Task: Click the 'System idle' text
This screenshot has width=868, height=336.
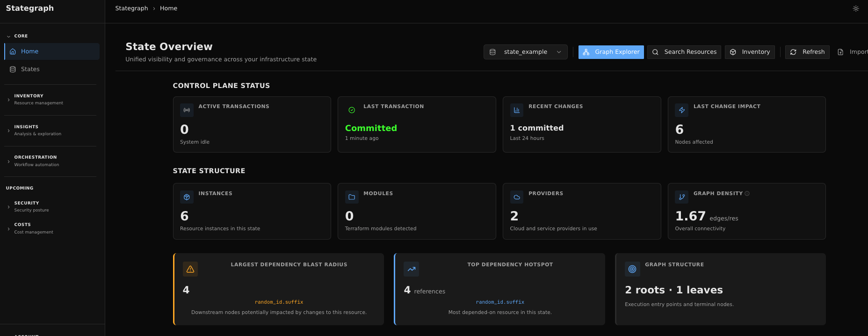Action: 195,142
